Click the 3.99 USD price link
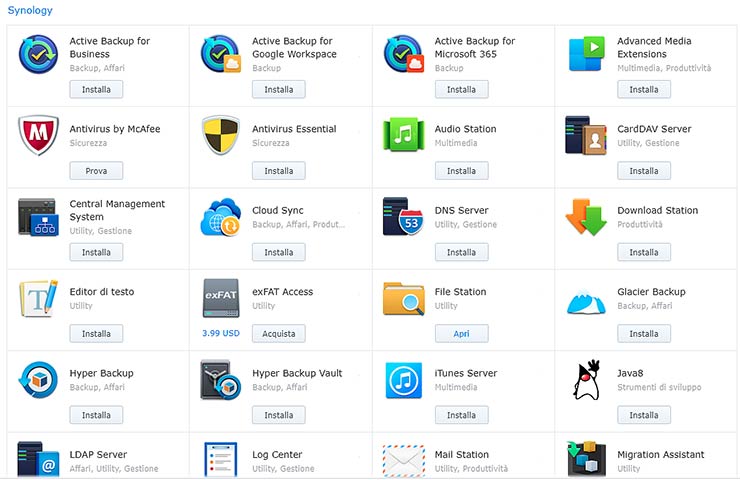This screenshot has height=480, width=740. 221,333
